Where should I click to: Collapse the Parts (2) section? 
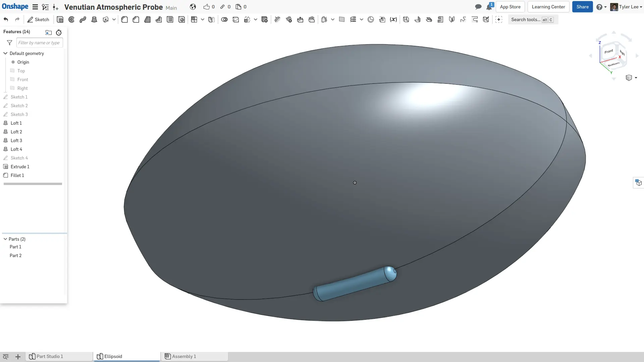tap(5, 239)
